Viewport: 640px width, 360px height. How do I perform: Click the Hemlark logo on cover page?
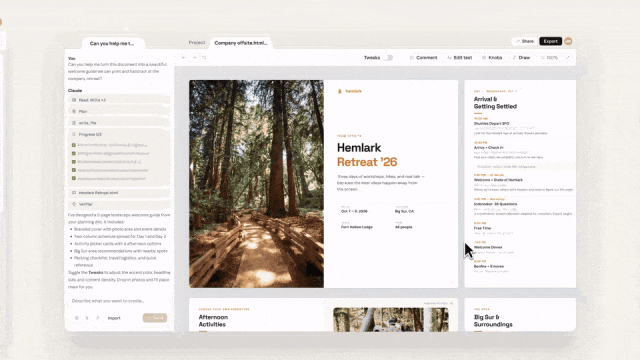339,91
